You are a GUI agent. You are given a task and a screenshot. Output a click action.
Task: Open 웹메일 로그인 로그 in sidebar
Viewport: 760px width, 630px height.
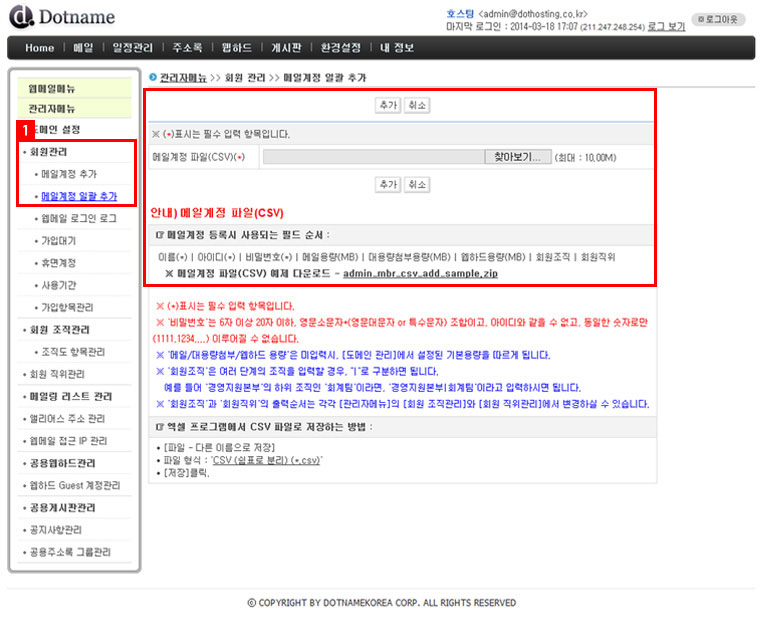click(79, 218)
